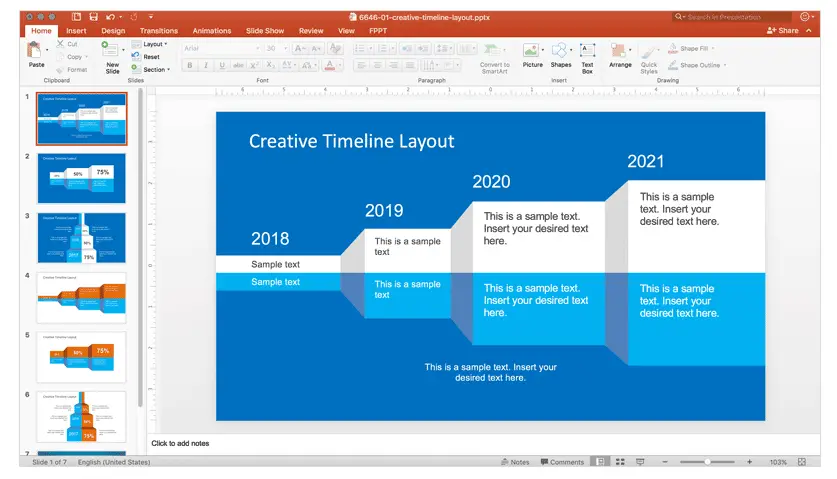Switch to the Design tab
The height and width of the screenshot is (479, 837).
pyautogui.click(x=113, y=30)
